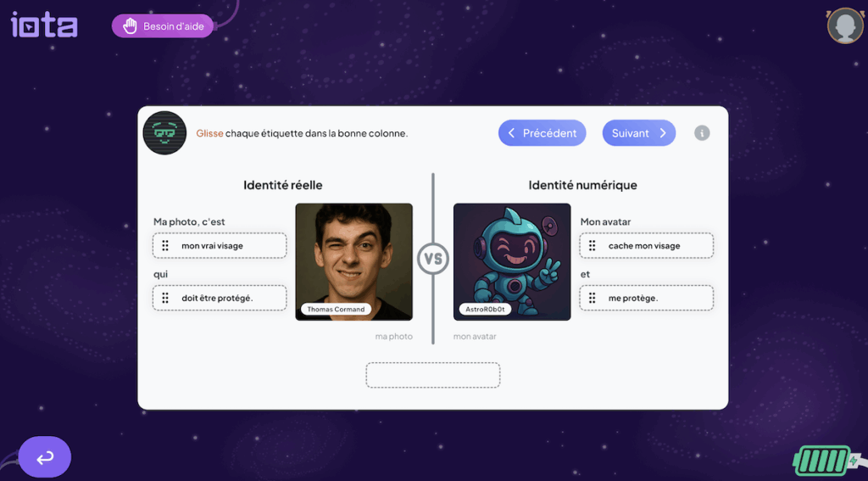868x481 pixels.
Task: Select the AstroR0b0t avatar image
Action: click(x=512, y=261)
